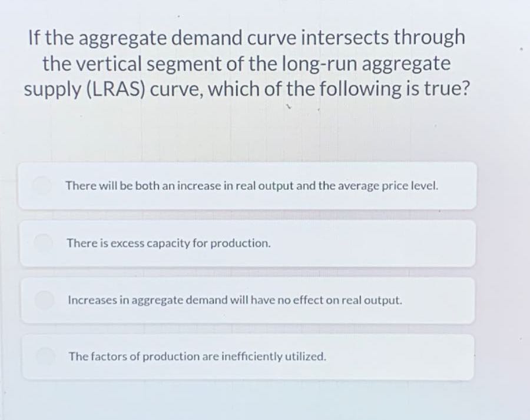
Task: Choose the answer stating excess capacity for production
Action: tap(247, 243)
